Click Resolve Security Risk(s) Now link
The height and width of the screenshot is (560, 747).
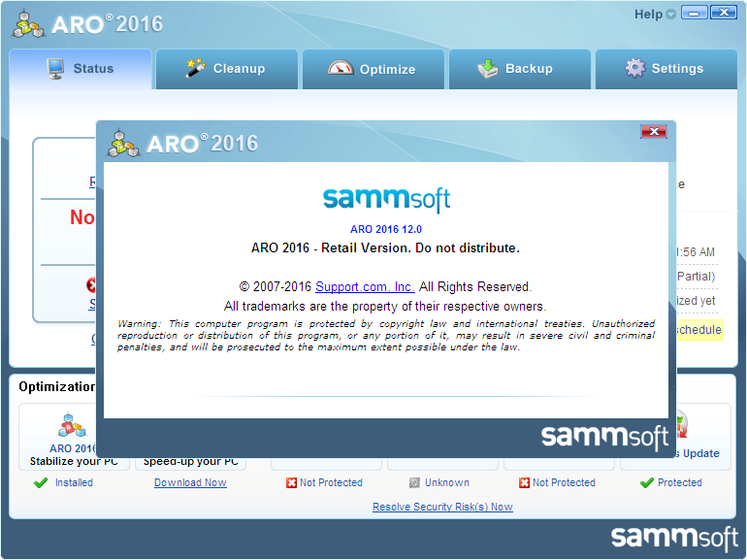pos(442,507)
